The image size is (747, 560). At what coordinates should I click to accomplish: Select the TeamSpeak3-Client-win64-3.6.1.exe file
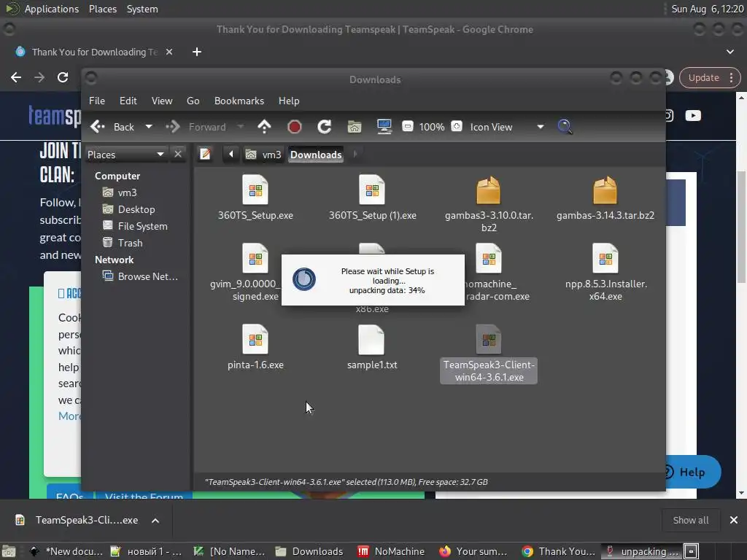click(x=489, y=354)
